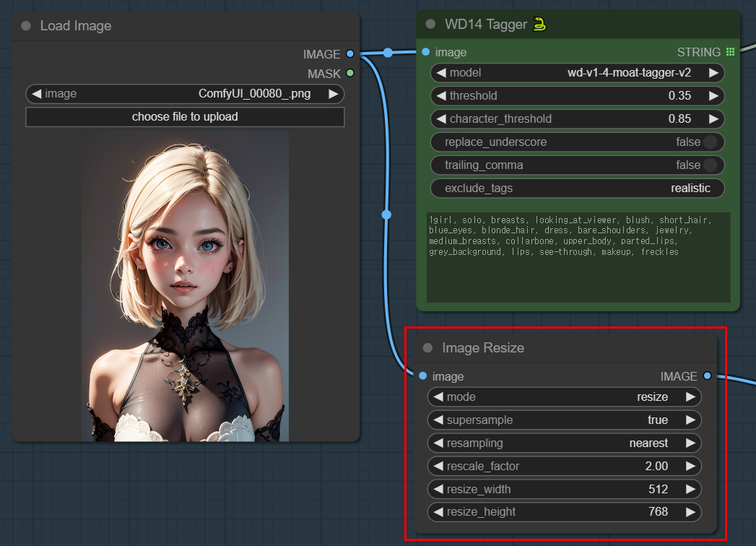Click Image Resize's IMAGE output port

click(x=707, y=376)
